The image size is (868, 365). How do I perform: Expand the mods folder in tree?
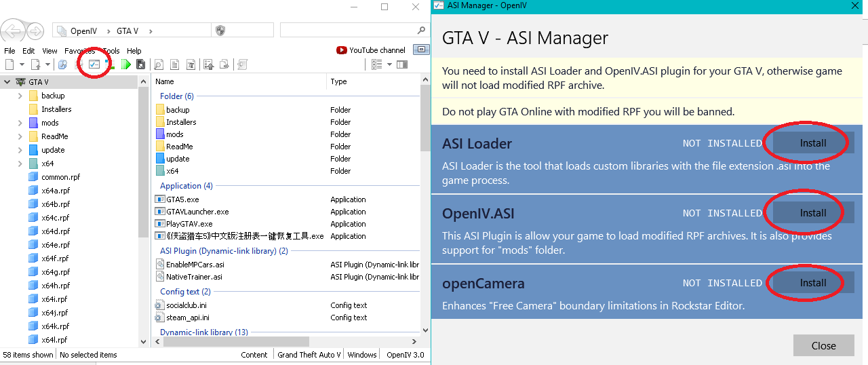point(20,123)
